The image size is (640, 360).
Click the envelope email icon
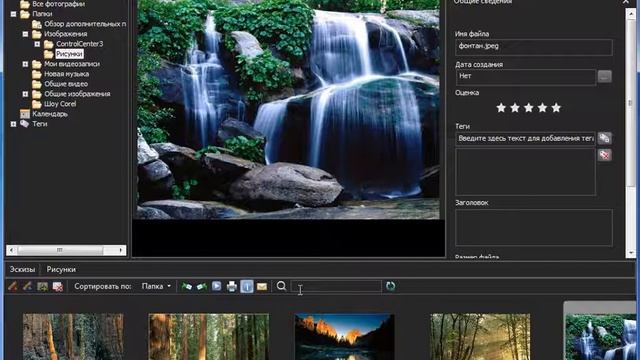pos(262,287)
